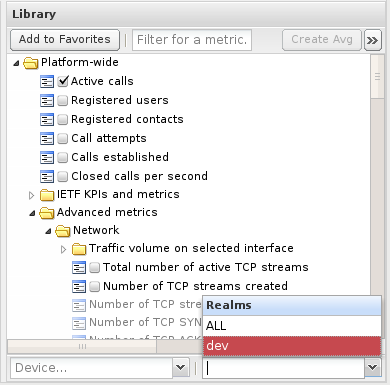Open the Device dropdown arrow

181,368
